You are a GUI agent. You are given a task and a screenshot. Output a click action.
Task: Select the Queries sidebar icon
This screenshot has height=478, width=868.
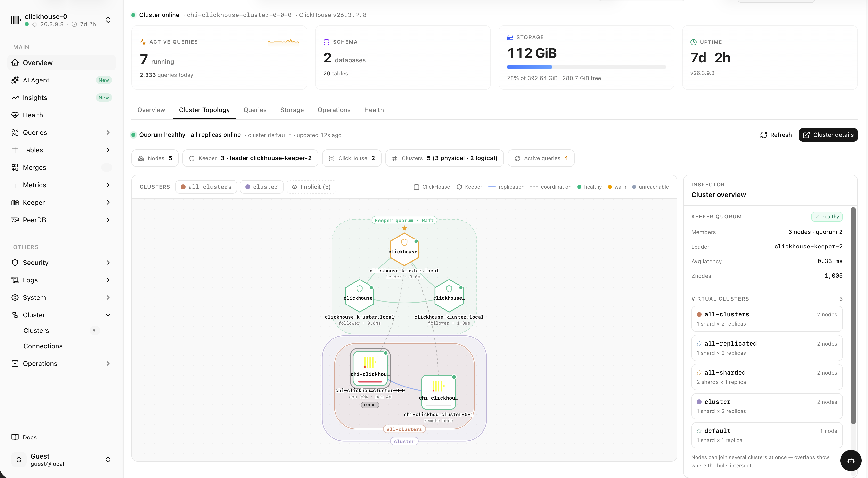[x=15, y=132]
